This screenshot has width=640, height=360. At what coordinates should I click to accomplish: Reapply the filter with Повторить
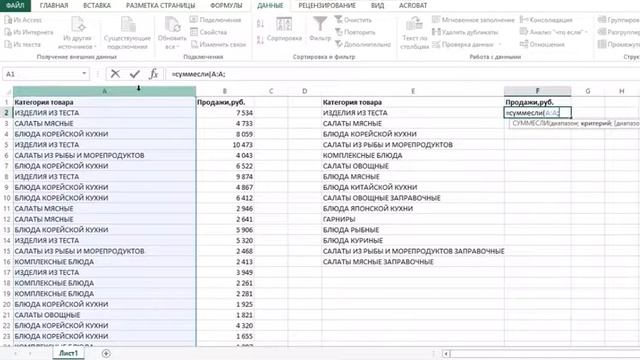click(355, 32)
